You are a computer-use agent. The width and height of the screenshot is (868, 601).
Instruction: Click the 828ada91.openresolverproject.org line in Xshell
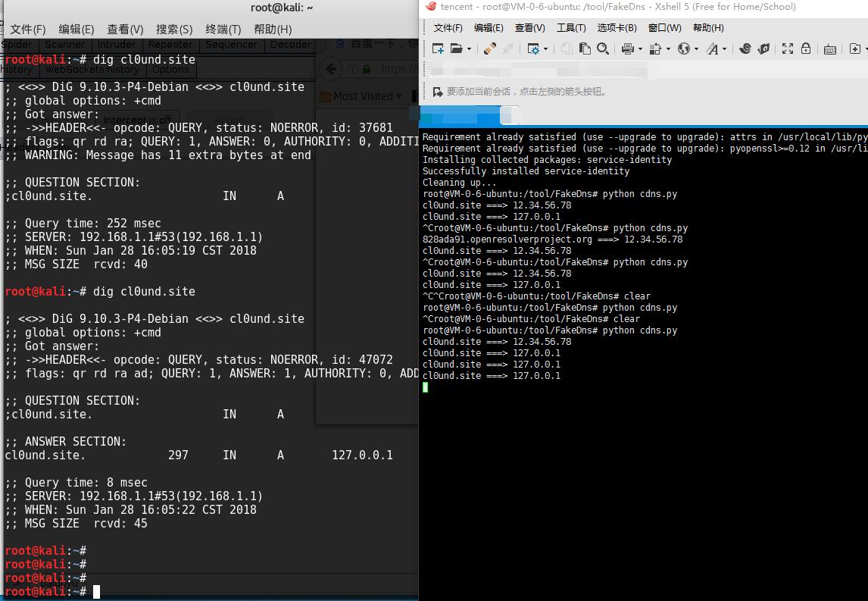click(x=552, y=239)
